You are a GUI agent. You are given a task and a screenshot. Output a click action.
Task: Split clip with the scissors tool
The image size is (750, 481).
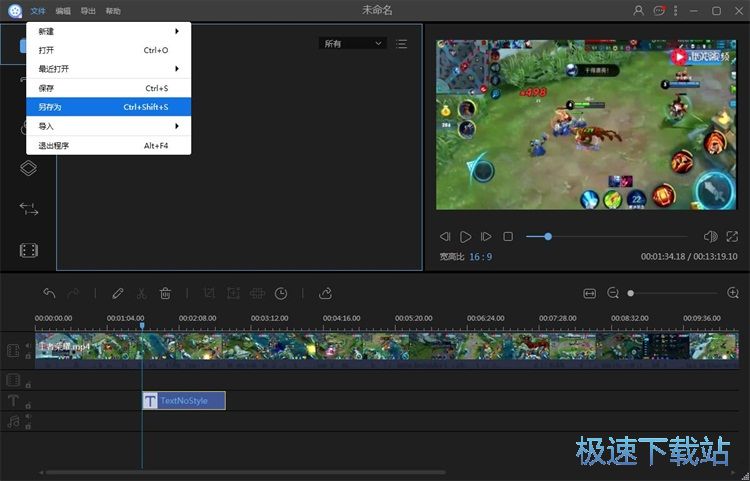142,293
